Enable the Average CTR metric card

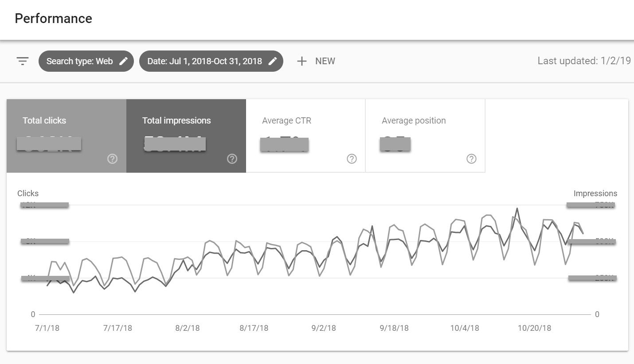pyautogui.click(x=306, y=136)
